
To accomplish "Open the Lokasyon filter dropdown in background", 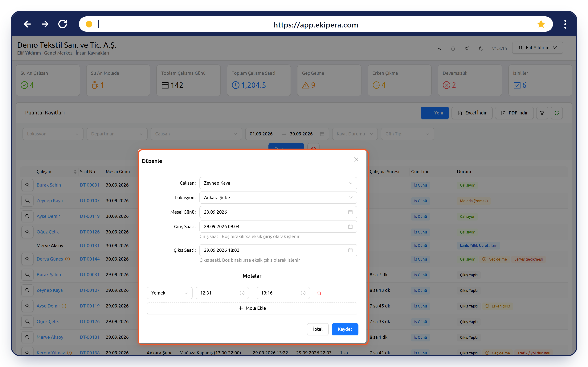I will click(x=53, y=134).
